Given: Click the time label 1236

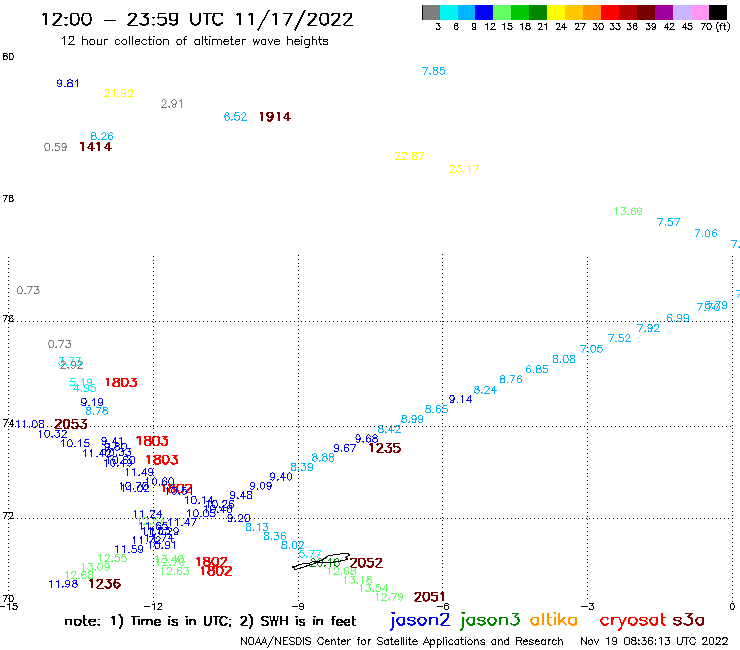Looking at the screenshot, I should coord(105,584).
